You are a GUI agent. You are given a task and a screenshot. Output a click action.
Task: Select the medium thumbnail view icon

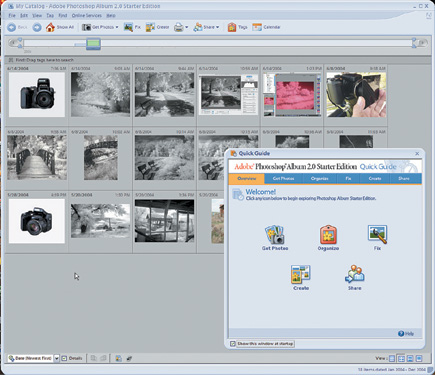401,359
